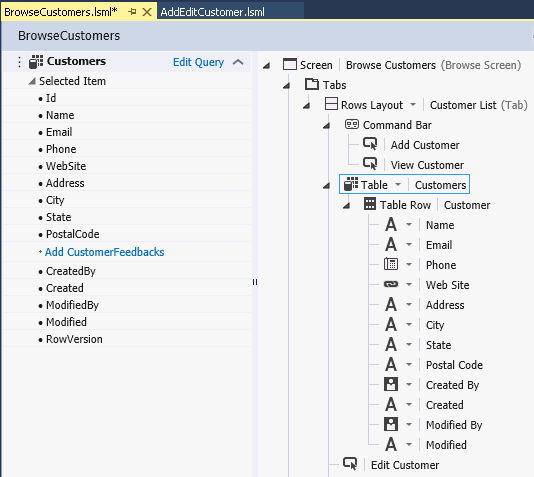Open the control type dropdown for Email

[x=409, y=244]
